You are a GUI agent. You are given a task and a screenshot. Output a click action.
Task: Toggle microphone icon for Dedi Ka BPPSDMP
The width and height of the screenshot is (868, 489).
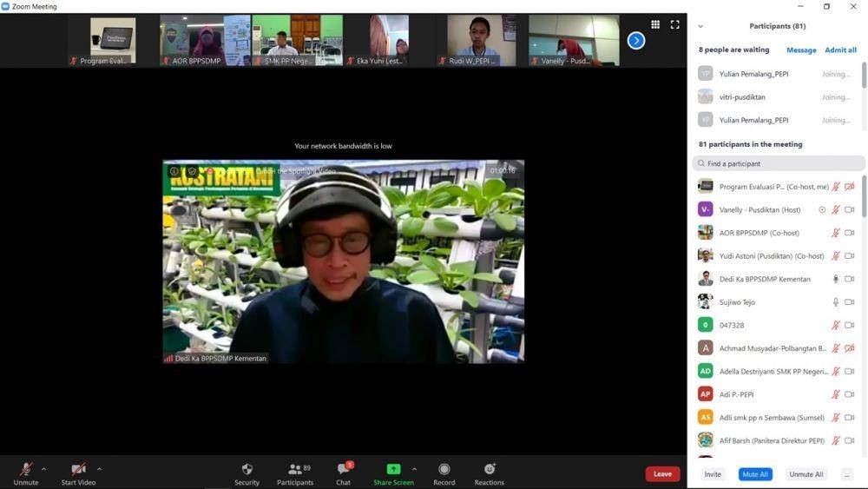(836, 279)
